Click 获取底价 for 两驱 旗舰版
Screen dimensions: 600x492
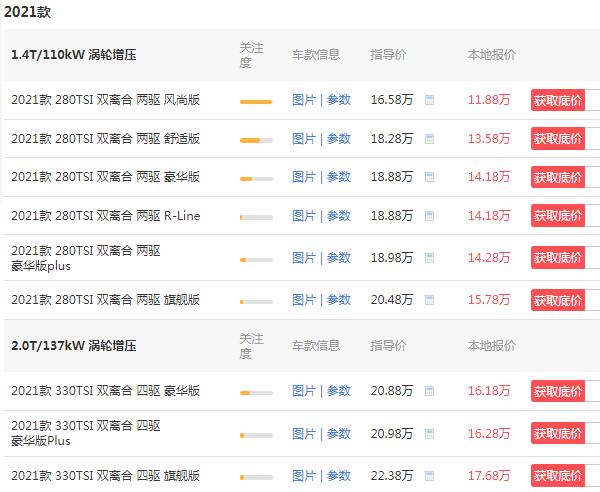558,300
